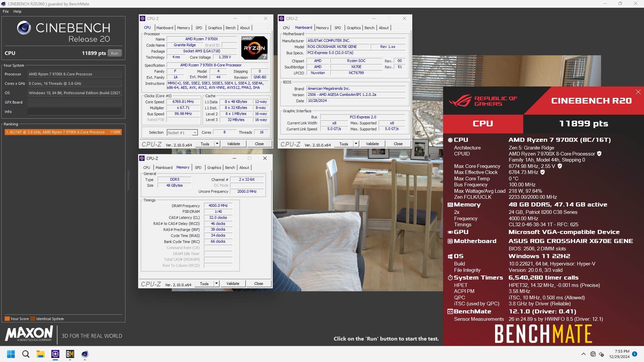Open the SPD tab in the processor CPU-Z window
The width and height of the screenshot is (644, 362).
point(199,28)
